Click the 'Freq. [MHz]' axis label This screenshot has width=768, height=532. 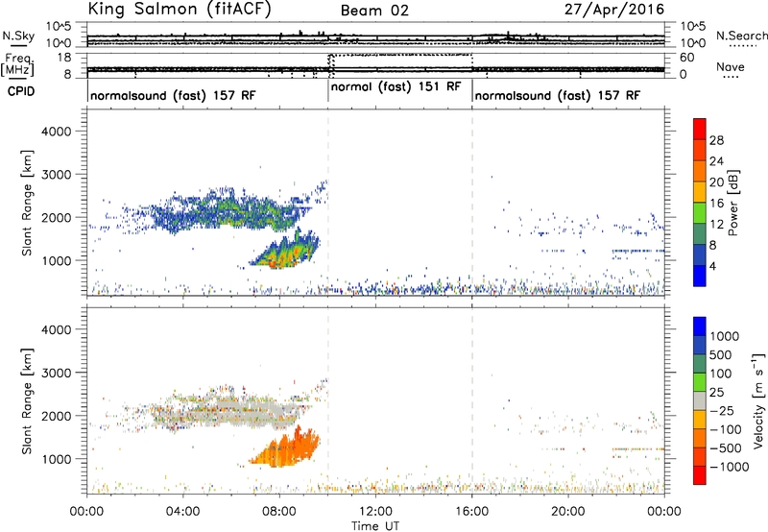[x=18, y=65]
